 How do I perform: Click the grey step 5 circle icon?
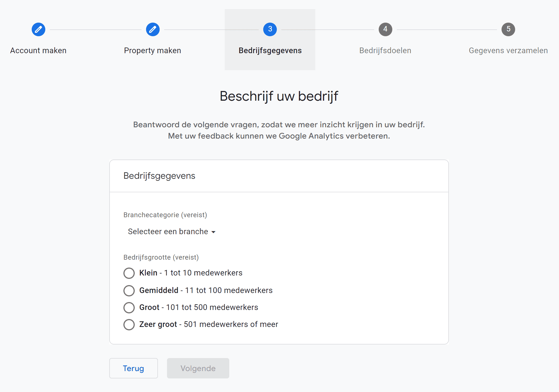509,29
